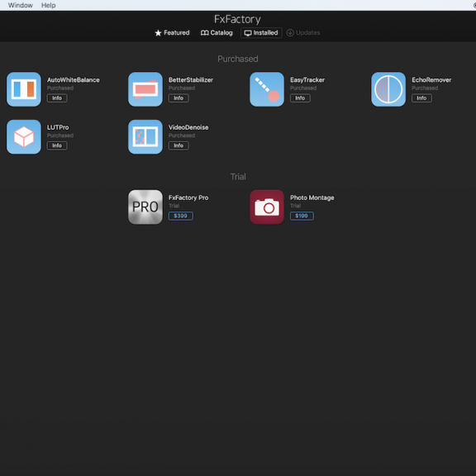Open the BetterStabilizer product icon
Image resolution: width=476 pixels, height=476 pixels.
[x=145, y=89]
